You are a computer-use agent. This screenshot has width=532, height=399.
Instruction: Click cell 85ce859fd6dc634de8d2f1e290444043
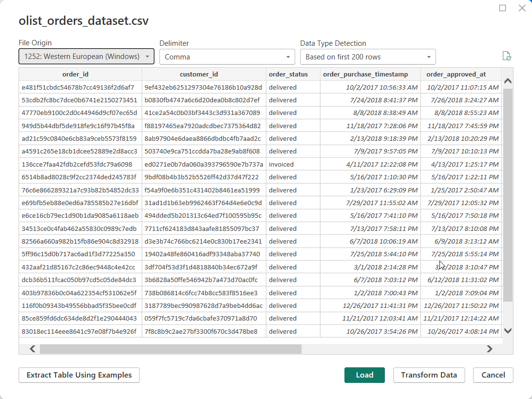(x=80, y=318)
